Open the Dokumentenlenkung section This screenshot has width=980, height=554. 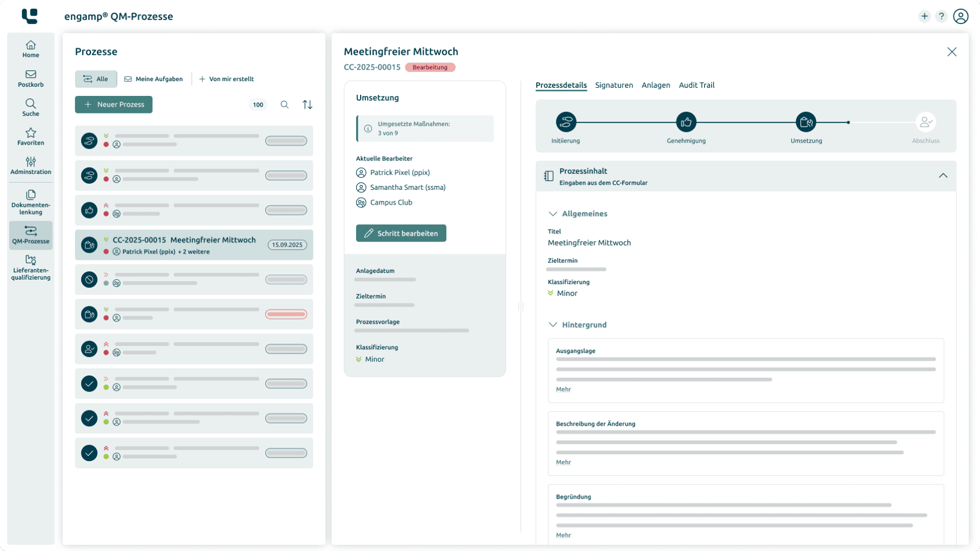coord(30,202)
